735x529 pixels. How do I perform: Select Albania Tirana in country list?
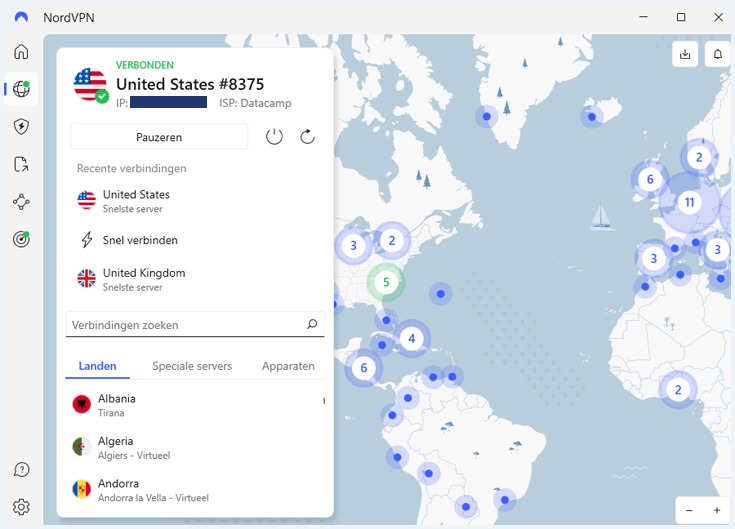point(195,405)
